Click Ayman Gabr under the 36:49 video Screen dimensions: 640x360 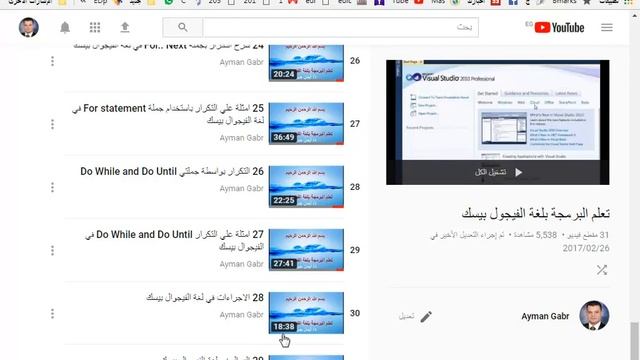(x=242, y=138)
